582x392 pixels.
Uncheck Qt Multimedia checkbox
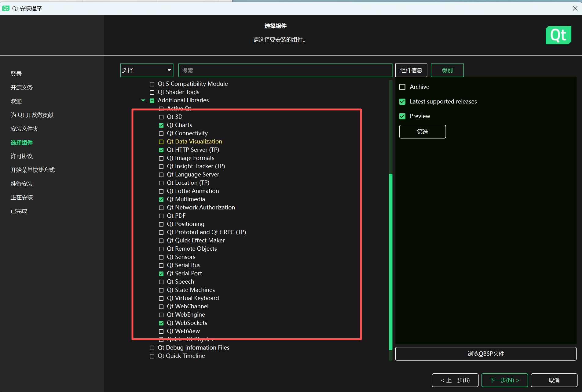click(x=161, y=199)
